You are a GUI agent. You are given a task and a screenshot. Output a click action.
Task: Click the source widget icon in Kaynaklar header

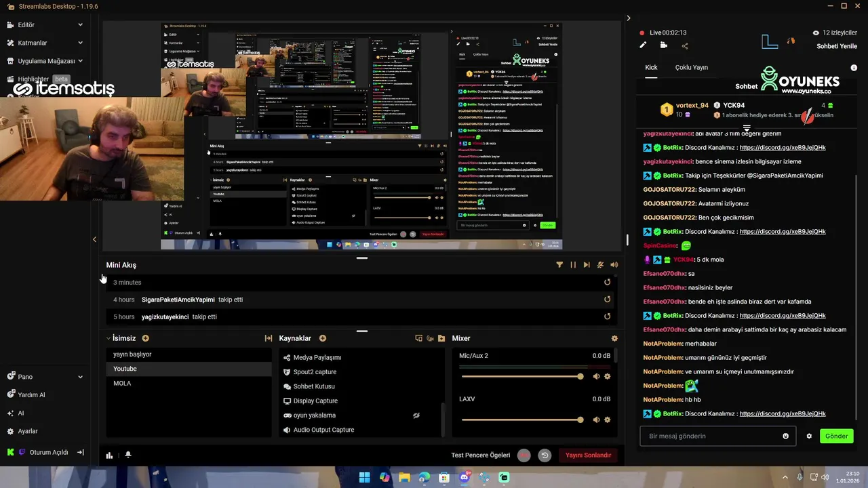pyautogui.click(x=418, y=338)
